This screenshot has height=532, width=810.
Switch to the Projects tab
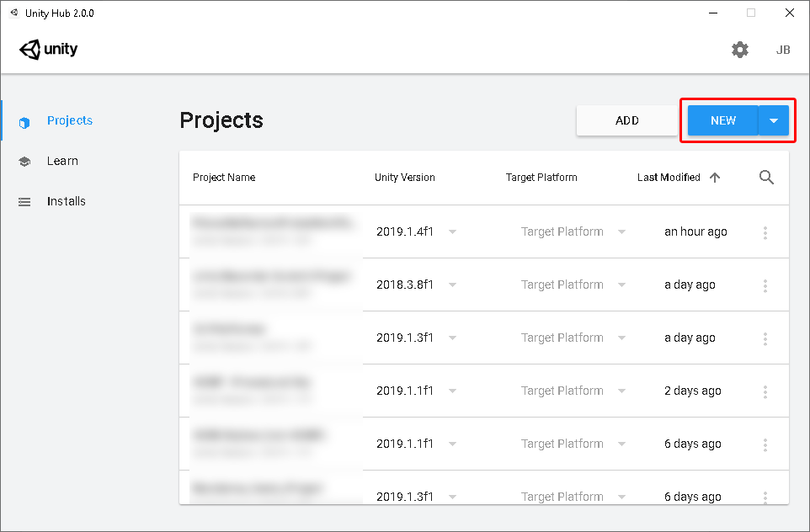click(x=69, y=120)
